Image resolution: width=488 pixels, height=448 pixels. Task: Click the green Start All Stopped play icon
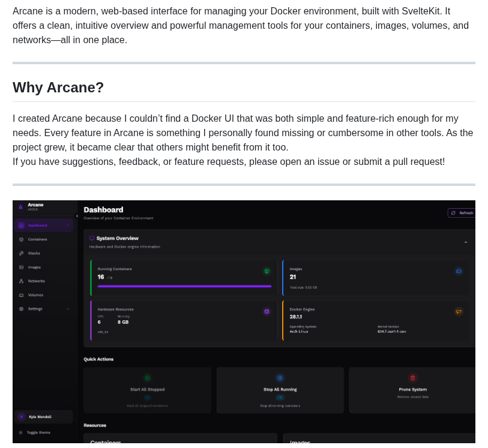tap(147, 378)
